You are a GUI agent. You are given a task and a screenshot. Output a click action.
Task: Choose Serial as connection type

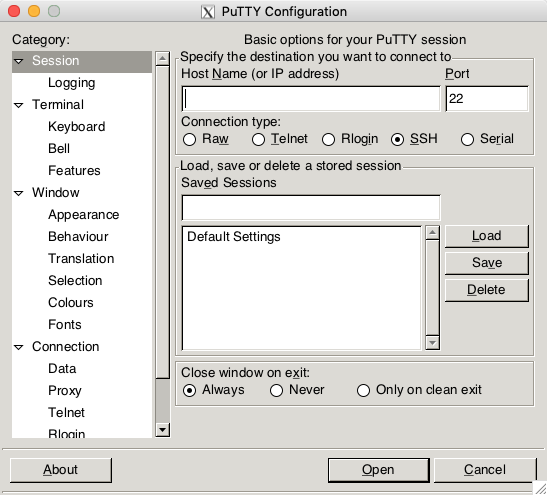click(x=467, y=140)
